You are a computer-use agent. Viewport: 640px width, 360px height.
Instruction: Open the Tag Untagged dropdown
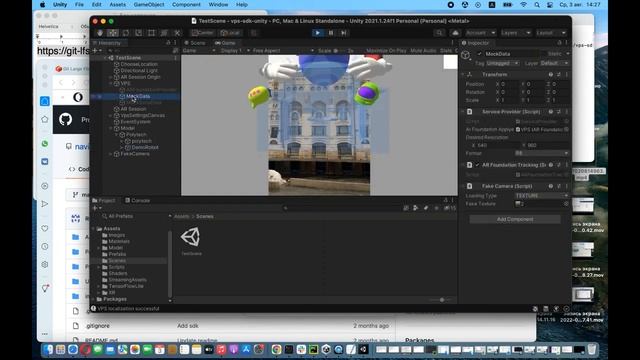503,63
